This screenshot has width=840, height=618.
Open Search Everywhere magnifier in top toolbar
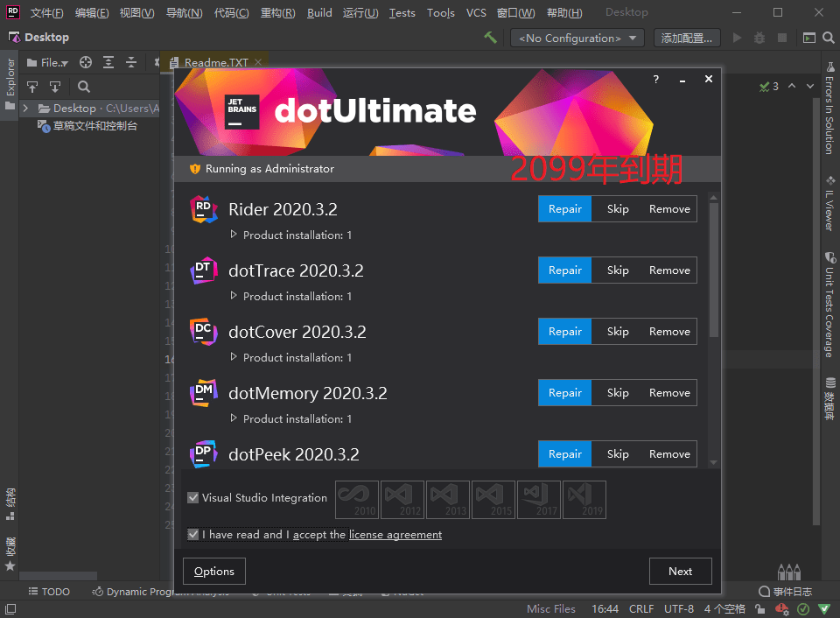[829, 38]
